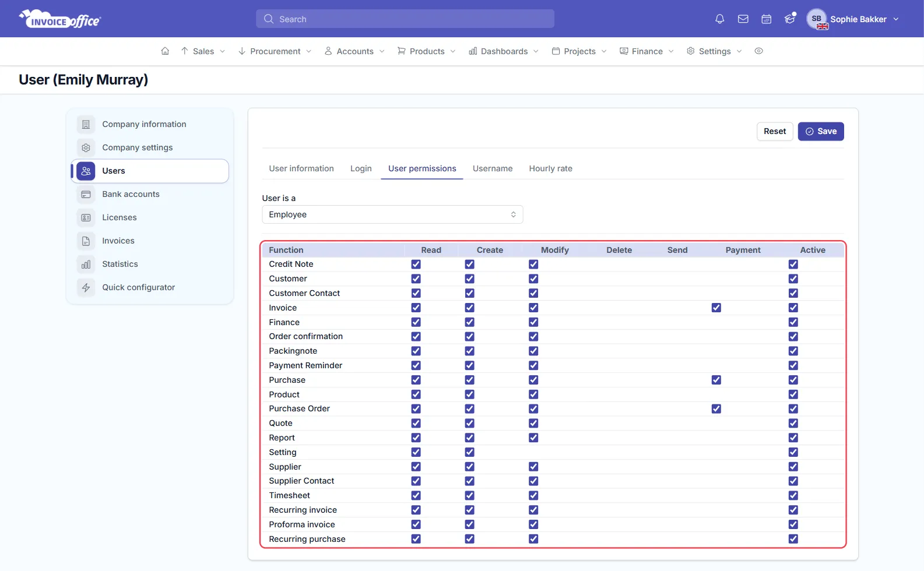Expand the Sales menu
Image resolution: width=924 pixels, height=571 pixels.
coord(203,51)
